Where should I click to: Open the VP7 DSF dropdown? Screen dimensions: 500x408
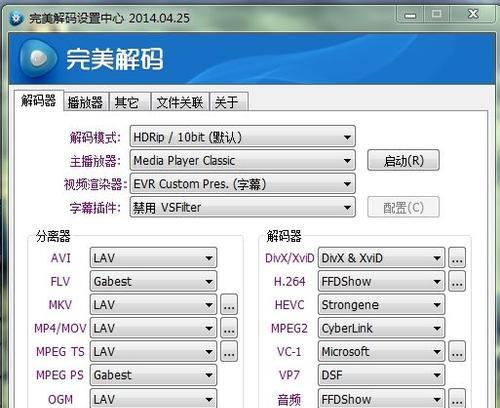[381, 375]
